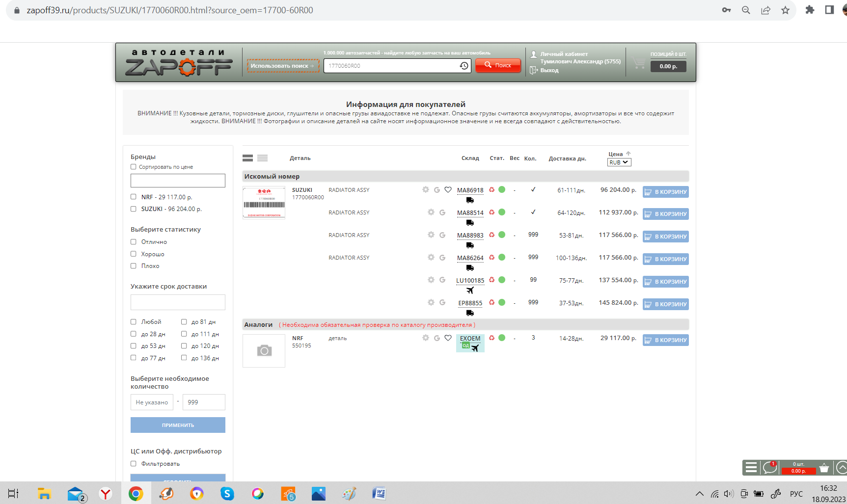The width and height of the screenshot is (847, 504).
Task: Check the Фильтровать distributor checkbox
Action: point(134,464)
